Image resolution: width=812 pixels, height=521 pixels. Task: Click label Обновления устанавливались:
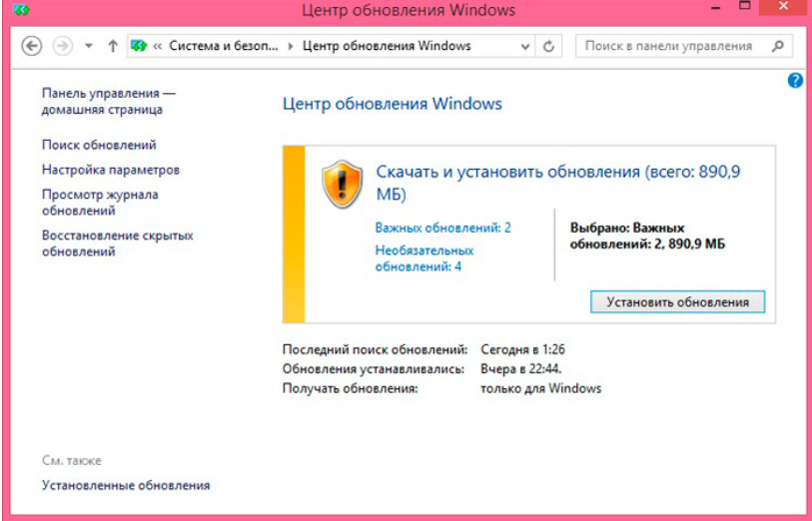tap(374, 369)
